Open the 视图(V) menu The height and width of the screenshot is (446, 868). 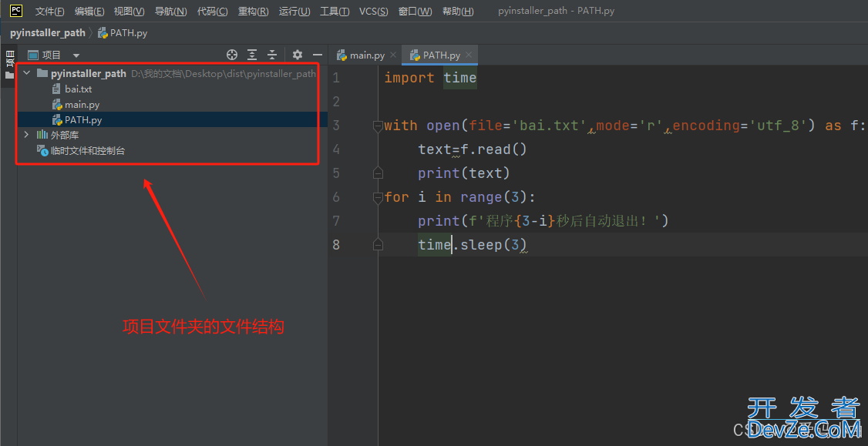(129, 11)
